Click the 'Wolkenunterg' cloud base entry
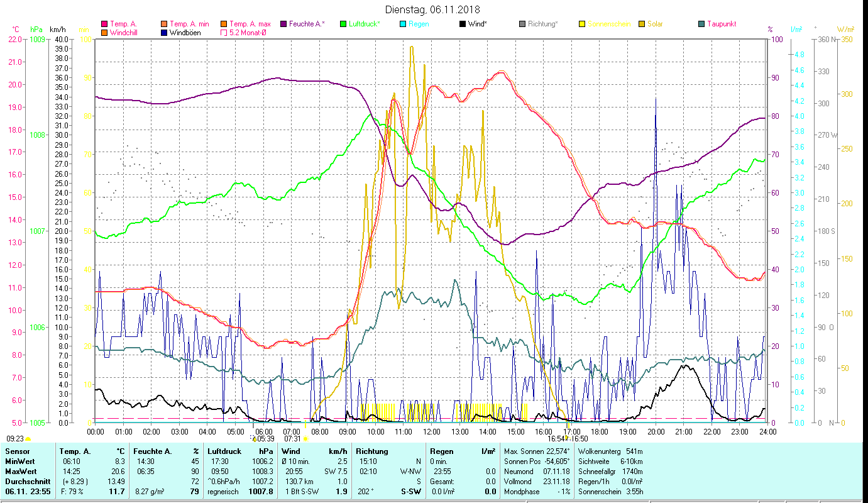The height and width of the screenshot is (503, 868). coord(599,451)
